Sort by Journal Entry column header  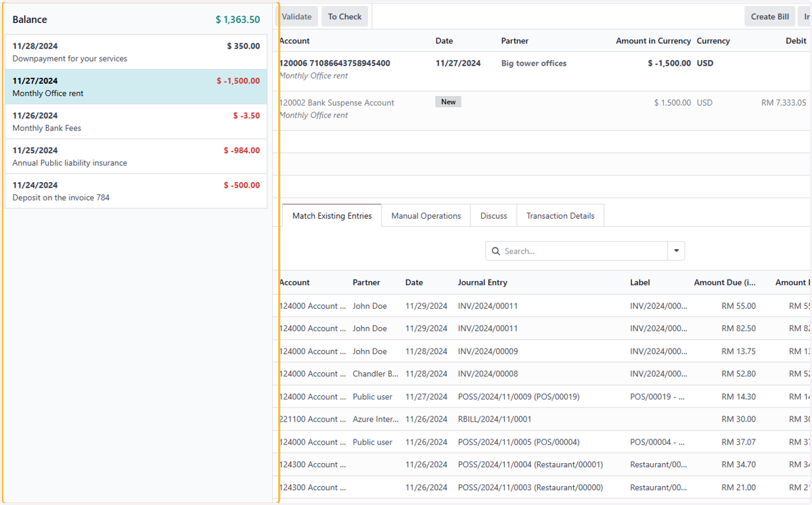click(x=482, y=282)
